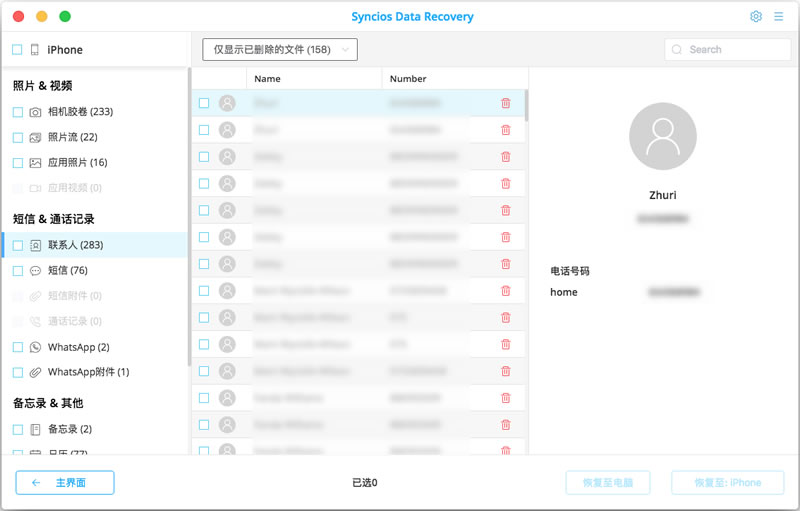Check the 备忘录 (2) checkbox
Image resolution: width=800 pixels, height=511 pixels.
pos(18,429)
